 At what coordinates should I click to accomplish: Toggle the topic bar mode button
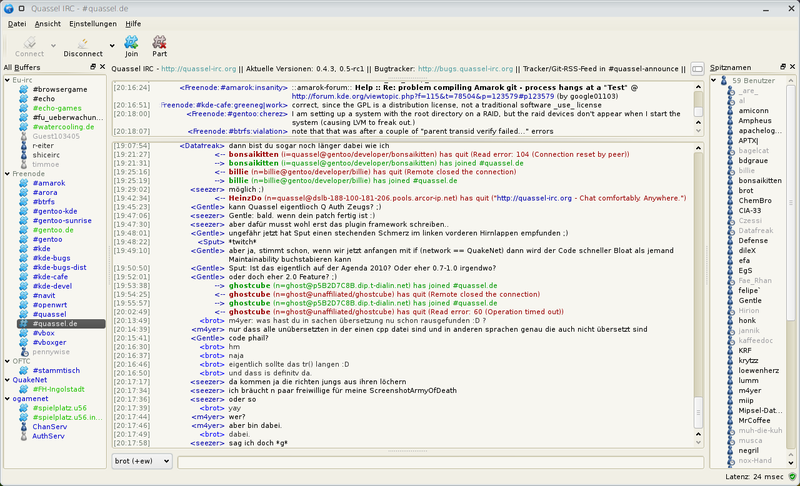click(x=697, y=69)
